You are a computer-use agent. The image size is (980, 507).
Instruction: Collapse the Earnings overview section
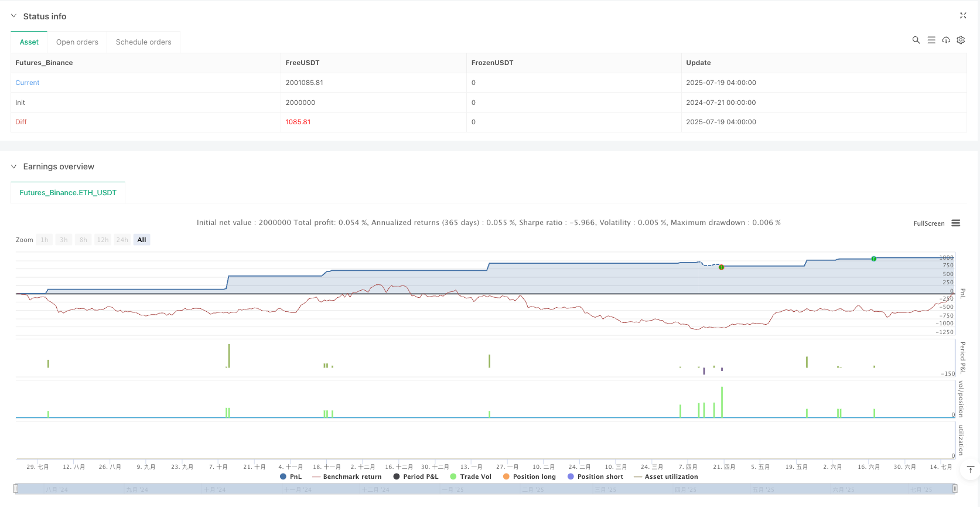[x=13, y=166]
